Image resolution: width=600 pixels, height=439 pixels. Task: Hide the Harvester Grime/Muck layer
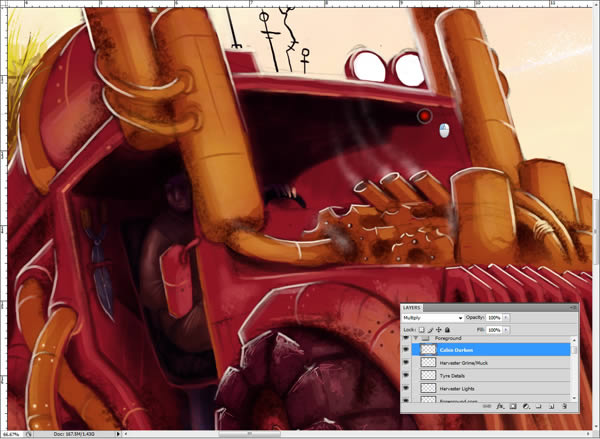(406, 363)
